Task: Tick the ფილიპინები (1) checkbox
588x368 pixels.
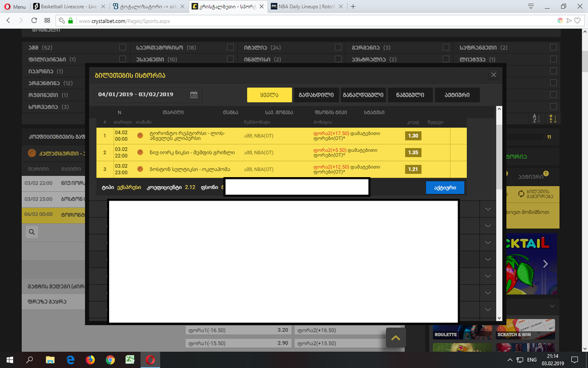Action: [122, 59]
